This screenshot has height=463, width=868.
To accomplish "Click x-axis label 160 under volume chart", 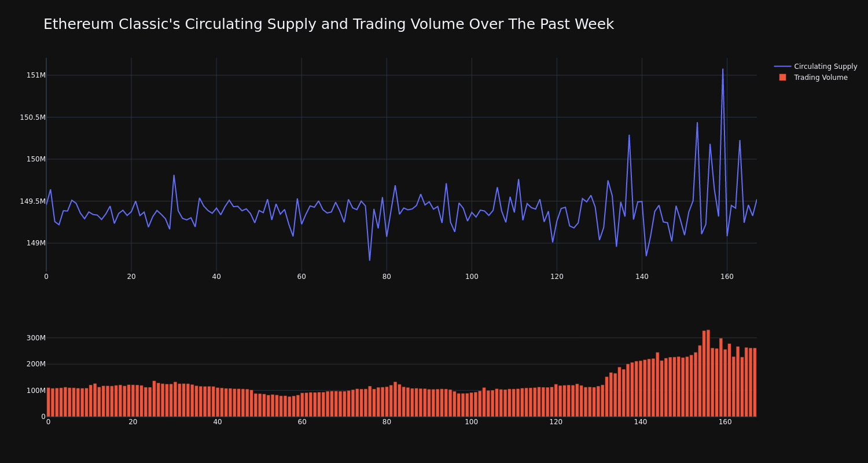I will (725, 422).
